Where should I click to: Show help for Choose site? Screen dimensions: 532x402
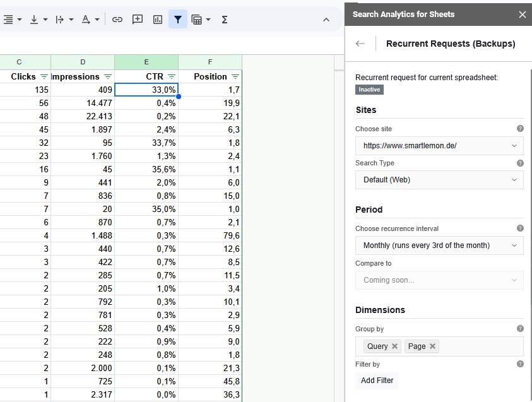tap(520, 129)
